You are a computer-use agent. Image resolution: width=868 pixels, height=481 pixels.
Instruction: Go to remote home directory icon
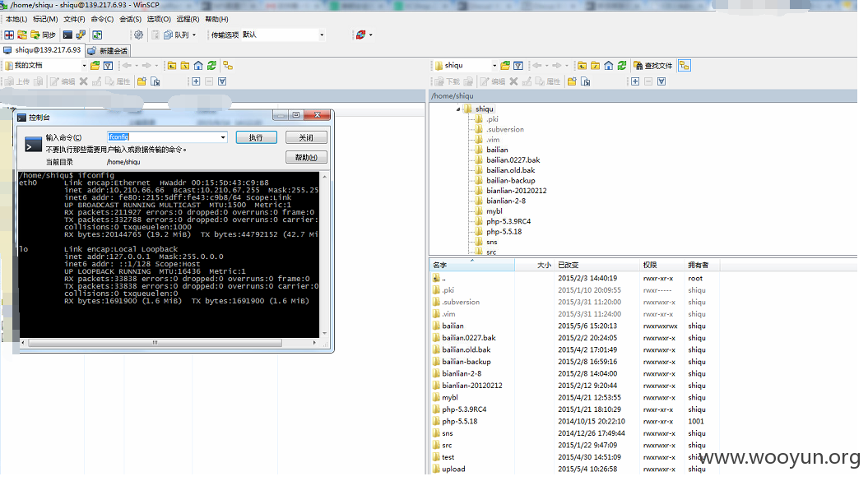(608, 65)
